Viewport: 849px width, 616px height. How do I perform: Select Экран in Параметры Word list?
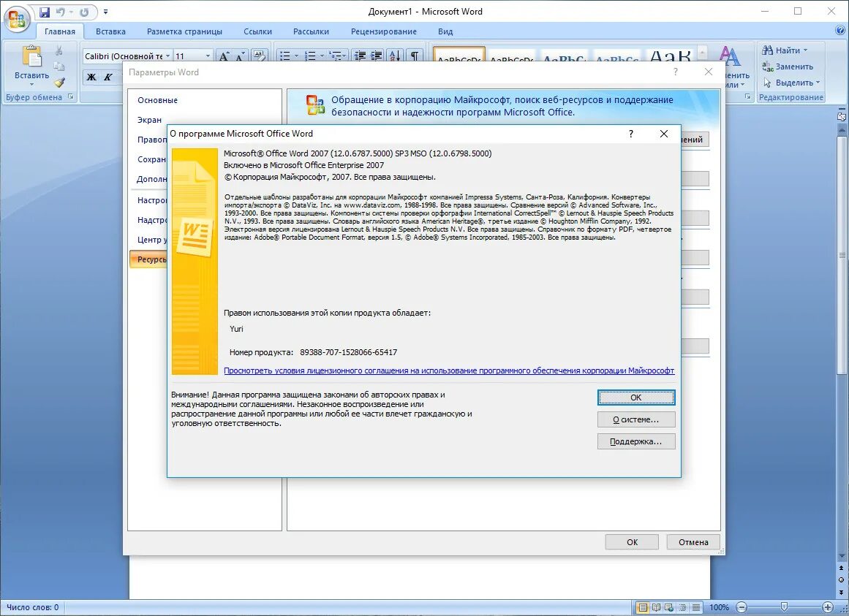pyautogui.click(x=149, y=120)
